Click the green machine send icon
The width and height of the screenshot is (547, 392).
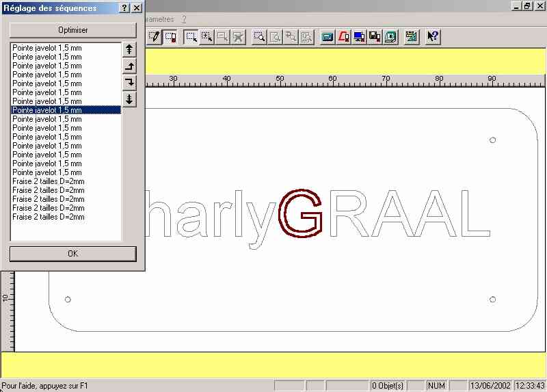[x=390, y=37]
